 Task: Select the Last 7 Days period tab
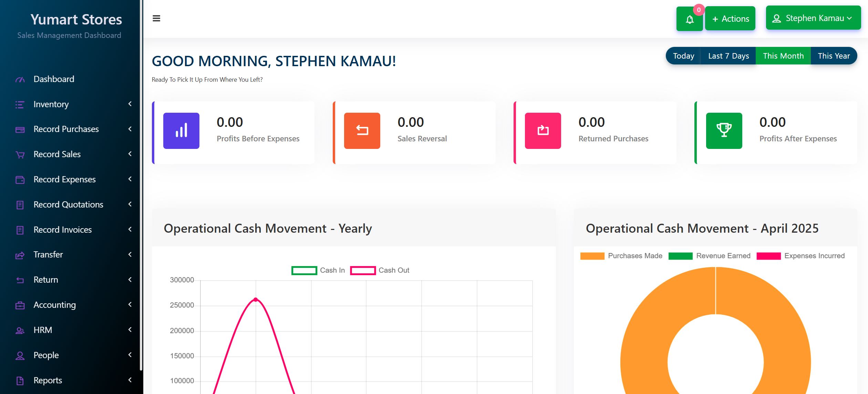pos(728,56)
